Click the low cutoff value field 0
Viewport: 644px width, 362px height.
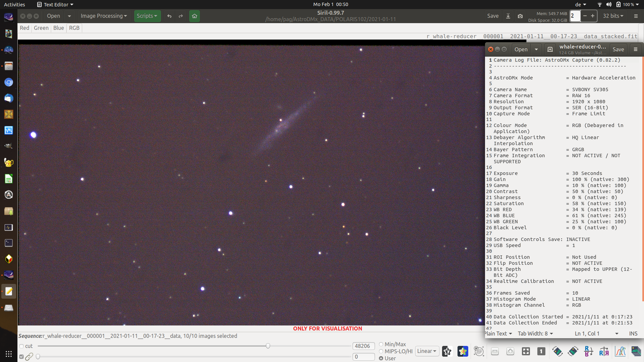click(x=364, y=357)
